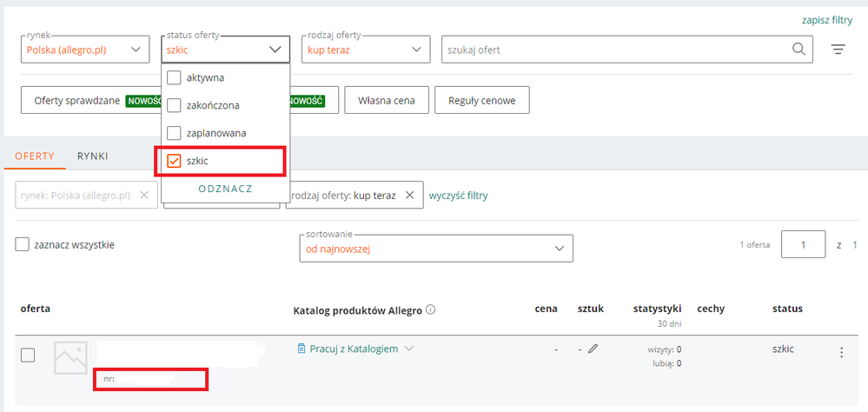Screen dimensions: 868x412
Task: Click the offer image placeholder thumbnail
Action: pos(70,357)
